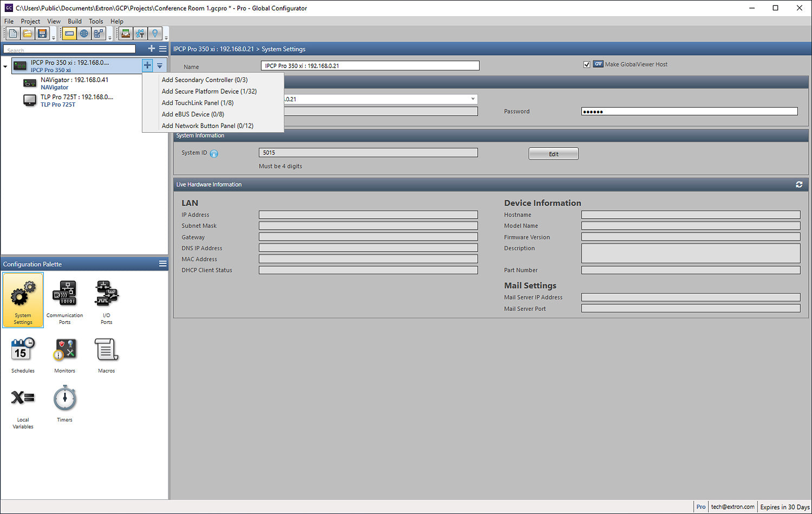
Task: Click the IPCP Pro 350 xi device icon
Action: point(20,66)
